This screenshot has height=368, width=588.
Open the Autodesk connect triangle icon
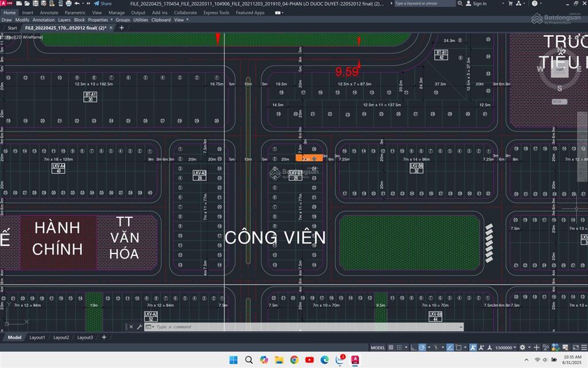(x=519, y=3)
